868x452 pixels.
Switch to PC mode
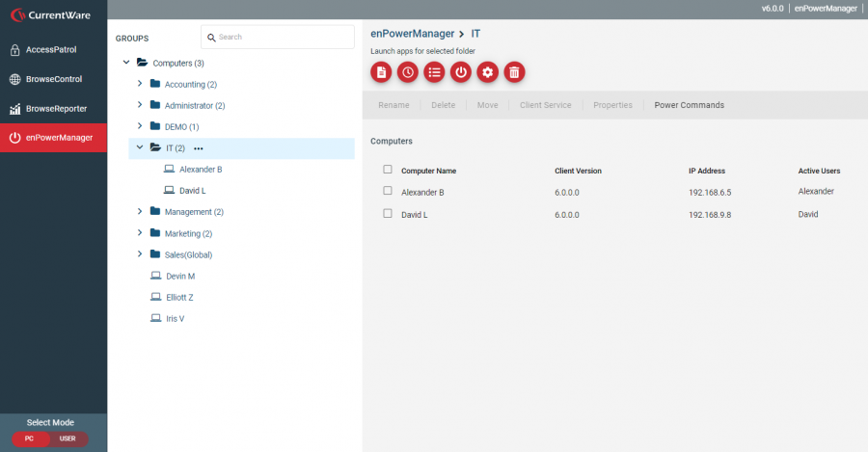[29, 439]
